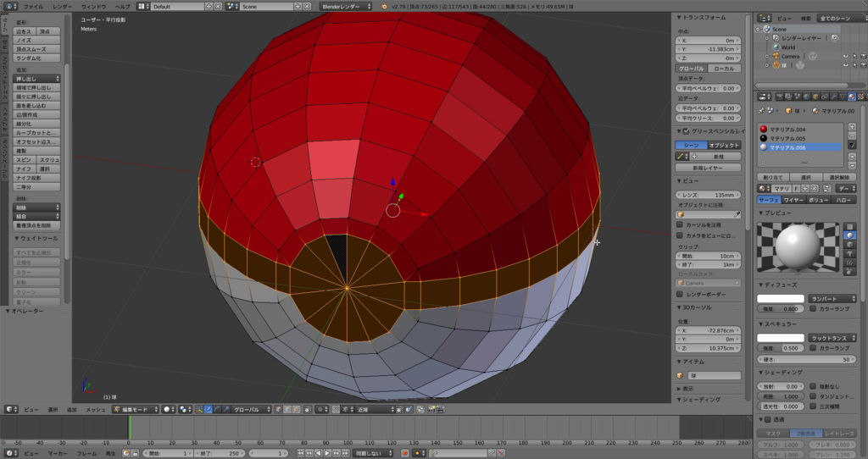Open the ランバート diffuse shader dropdown
Viewport: 868px width, 459px height.
pos(834,298)
